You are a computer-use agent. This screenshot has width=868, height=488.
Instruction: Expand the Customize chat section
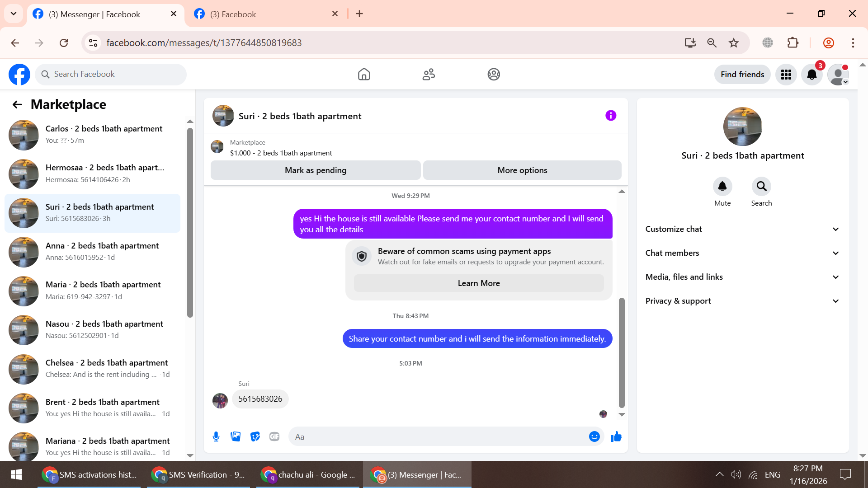(742, 229)
